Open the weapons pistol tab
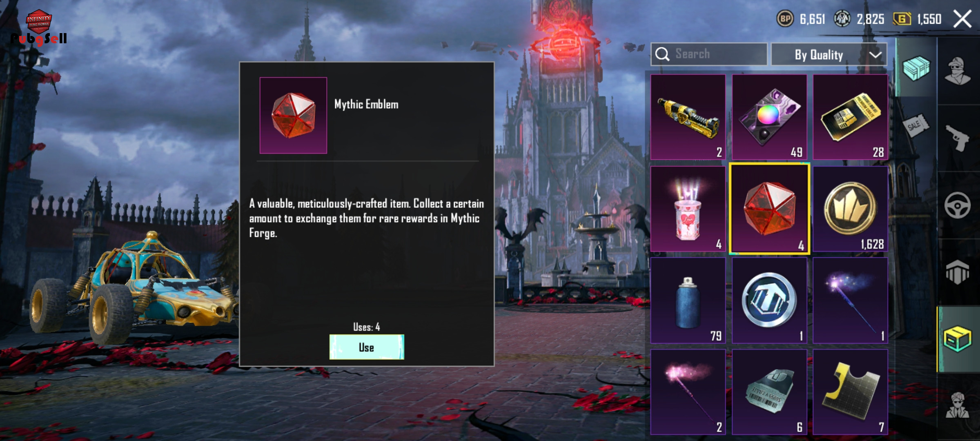This screenshot has height=441, width=980. pyautogui.click(x=958, y=138)
